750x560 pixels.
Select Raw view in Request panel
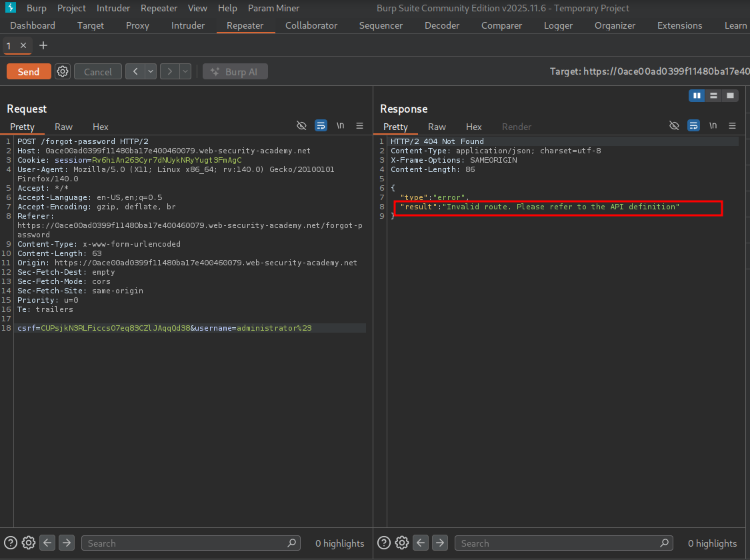point(63,127)
